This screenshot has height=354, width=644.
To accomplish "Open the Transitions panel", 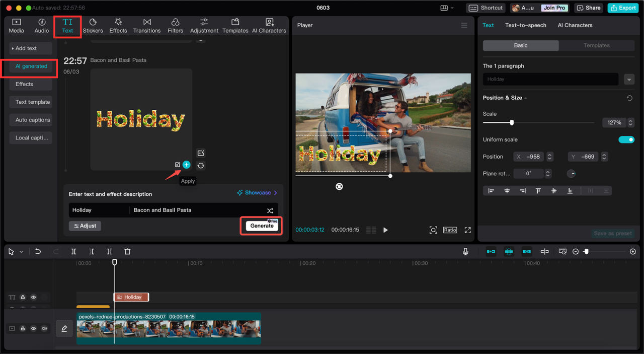I will (147, 26).
